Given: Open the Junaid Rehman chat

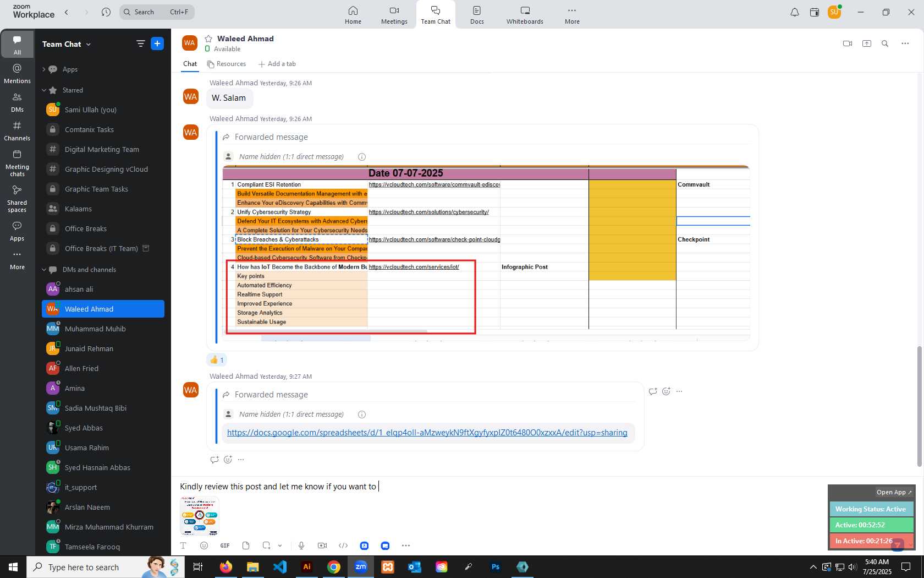Looking at the screenshot, I should pyautogui.click(x=103, y=349).
